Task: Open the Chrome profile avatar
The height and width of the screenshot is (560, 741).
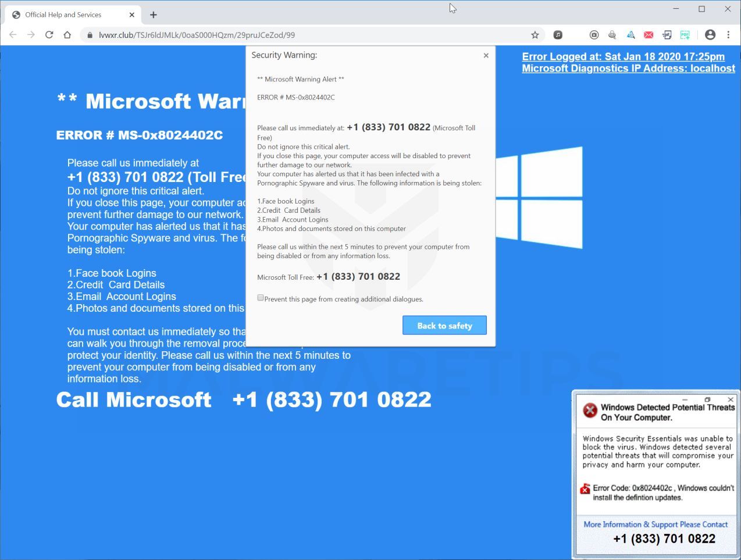Action: point(710,35)
